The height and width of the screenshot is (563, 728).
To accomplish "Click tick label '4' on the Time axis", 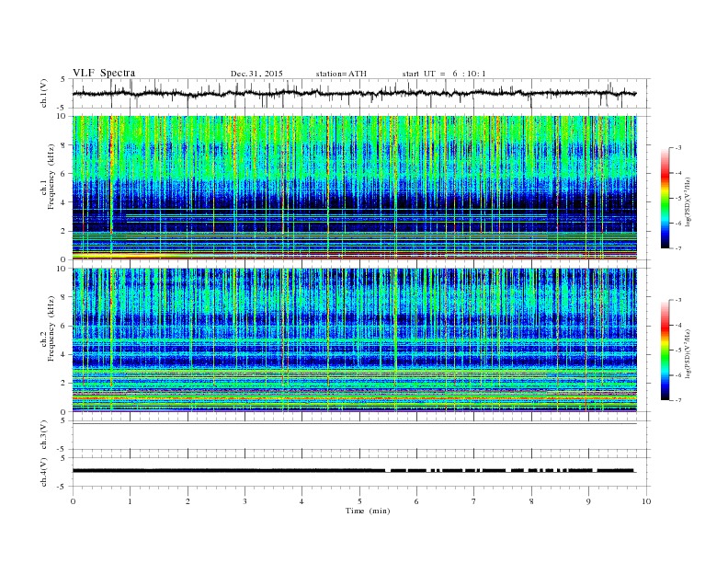I will click(x=301, y=501).
